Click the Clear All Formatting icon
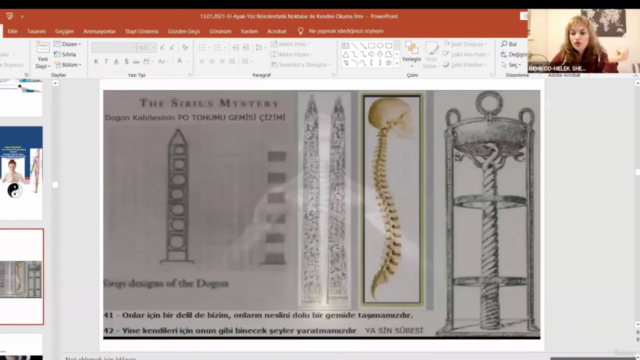 tap(185, 48)
